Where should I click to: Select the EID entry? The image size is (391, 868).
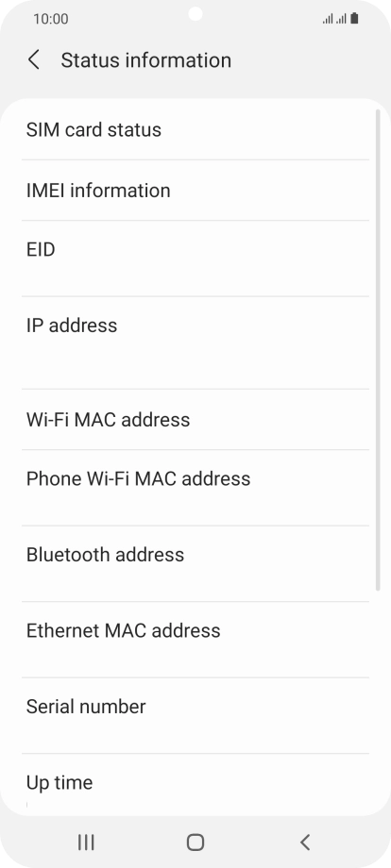click(x=195, y=259)
